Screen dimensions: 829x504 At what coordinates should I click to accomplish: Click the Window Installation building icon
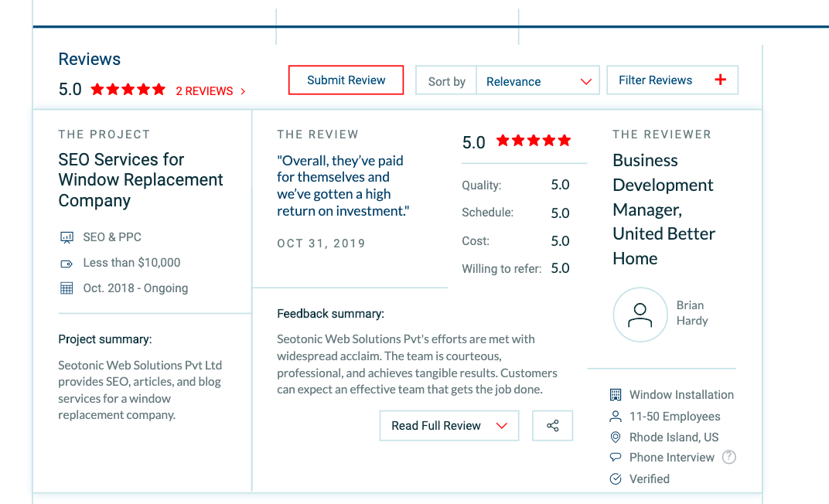(616, 395)
